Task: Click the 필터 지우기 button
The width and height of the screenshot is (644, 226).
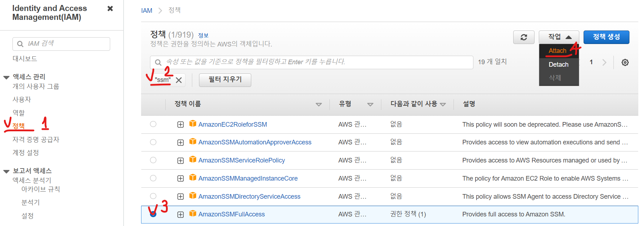Action: click(x=225, y=80)
